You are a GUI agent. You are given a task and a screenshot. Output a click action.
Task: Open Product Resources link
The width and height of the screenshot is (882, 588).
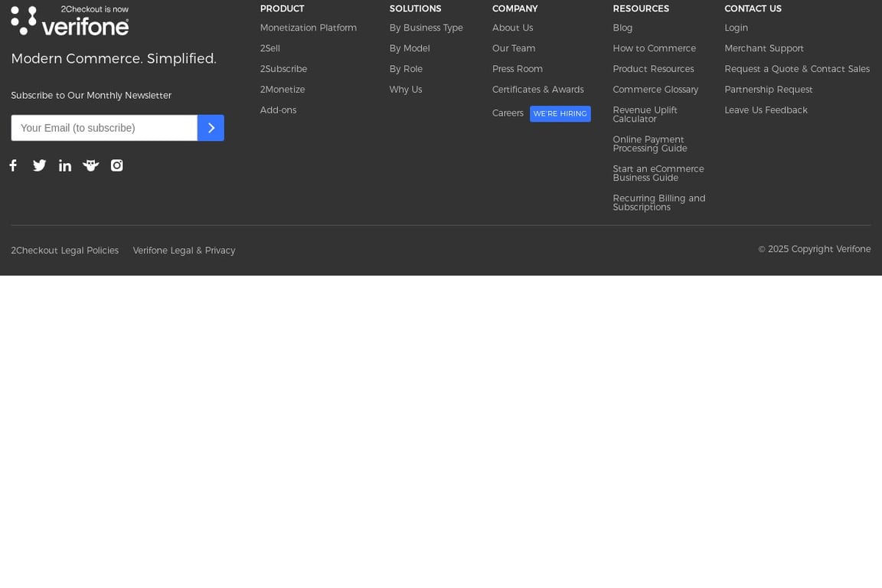pyautogui.click(x=653, y=69)
